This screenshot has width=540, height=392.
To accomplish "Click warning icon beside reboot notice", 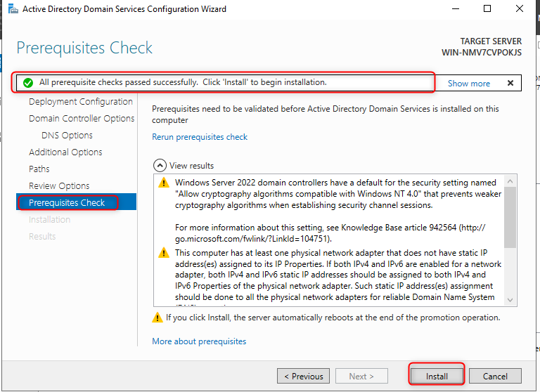I will tap(157, 318).
